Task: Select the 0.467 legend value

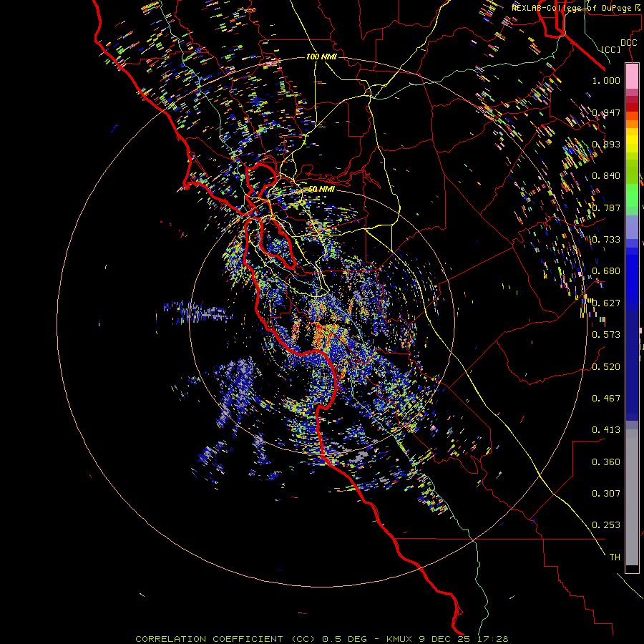Action: pos(606,399)
